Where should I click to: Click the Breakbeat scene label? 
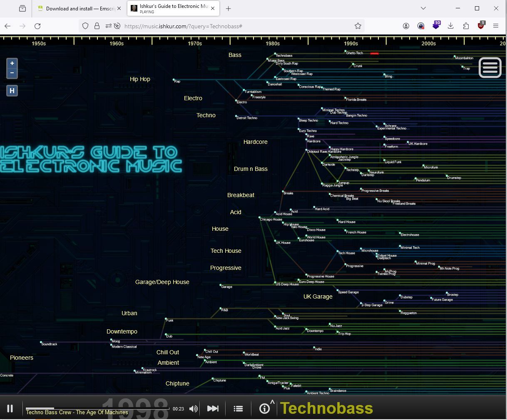[241, 195]
